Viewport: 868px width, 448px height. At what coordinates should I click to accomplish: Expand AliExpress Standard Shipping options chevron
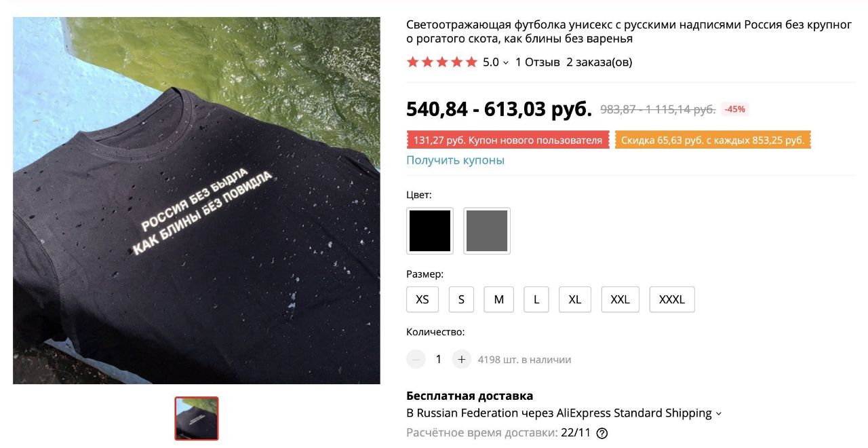(x=719, y=413)
